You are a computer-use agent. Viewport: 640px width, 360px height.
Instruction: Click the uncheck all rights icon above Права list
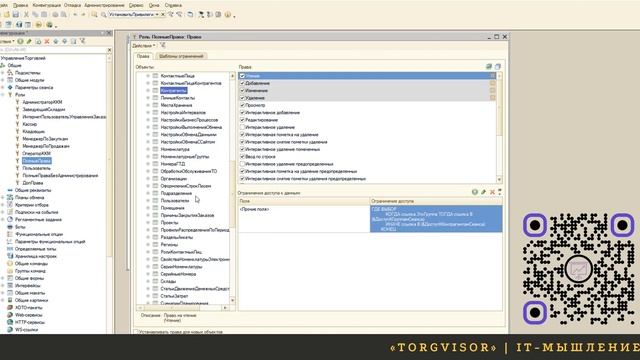pyautogui.click(x=498, y=67)
